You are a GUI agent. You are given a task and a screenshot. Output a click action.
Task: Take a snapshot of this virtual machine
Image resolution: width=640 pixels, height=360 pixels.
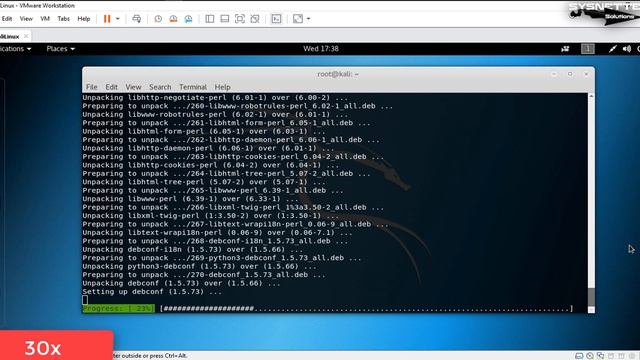[x=158, y=19]
